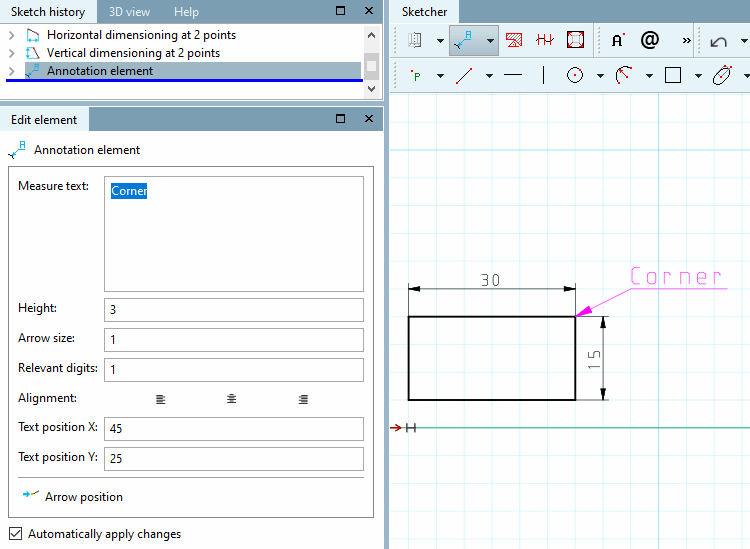Click the Text position X input field

[x=233, y=429]
